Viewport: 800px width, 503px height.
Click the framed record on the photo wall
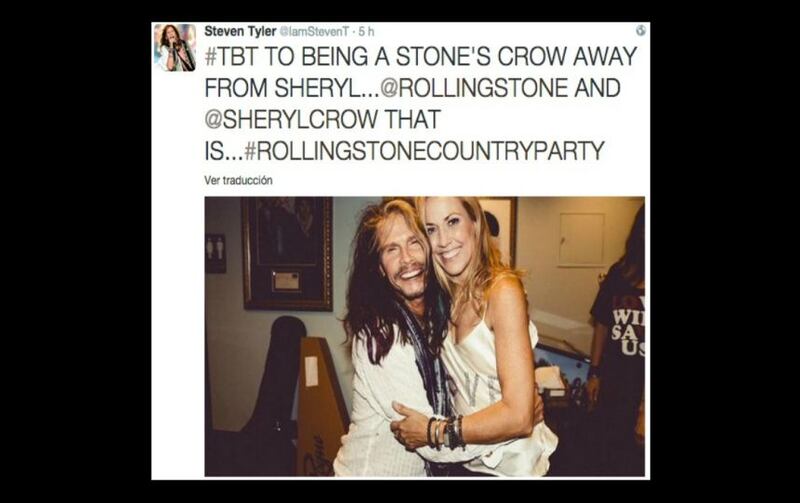[287, 254]
